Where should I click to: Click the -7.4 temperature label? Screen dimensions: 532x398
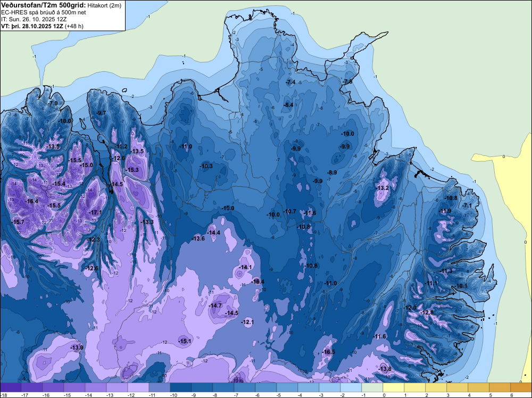point(290,82)
